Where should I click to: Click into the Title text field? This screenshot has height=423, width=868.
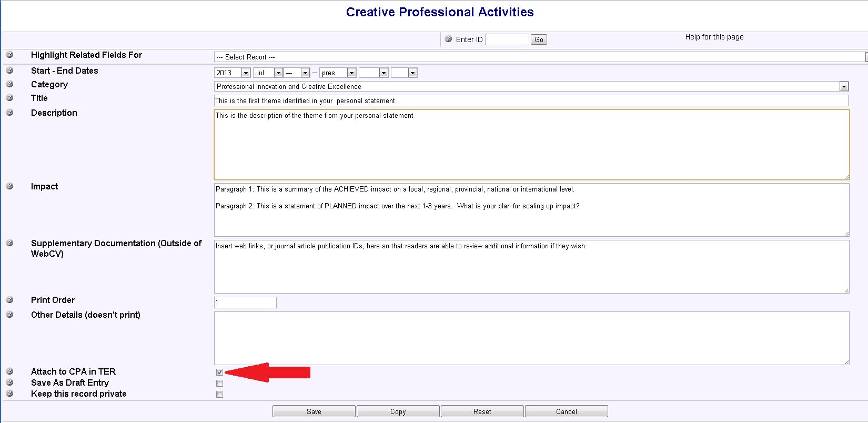pyautogui.click(x=531, y=100)
